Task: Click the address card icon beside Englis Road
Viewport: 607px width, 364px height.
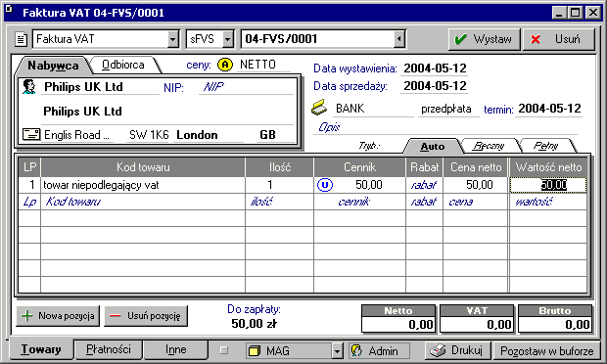Action: [x=31, y=135]
